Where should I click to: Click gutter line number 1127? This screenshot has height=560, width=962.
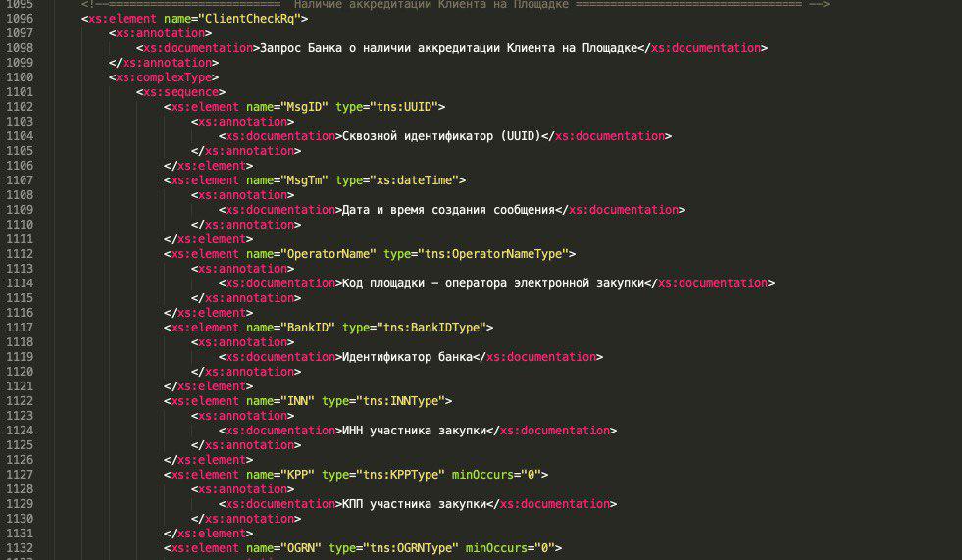20,475
